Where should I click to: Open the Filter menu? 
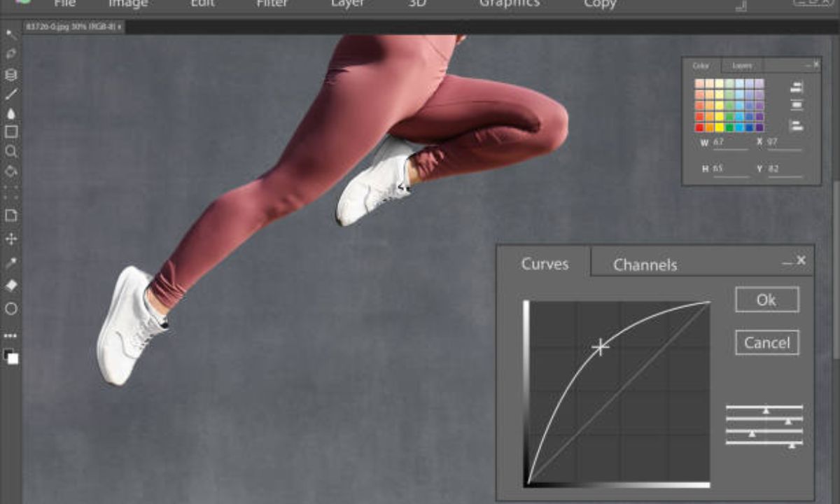(x=272, y=4)
